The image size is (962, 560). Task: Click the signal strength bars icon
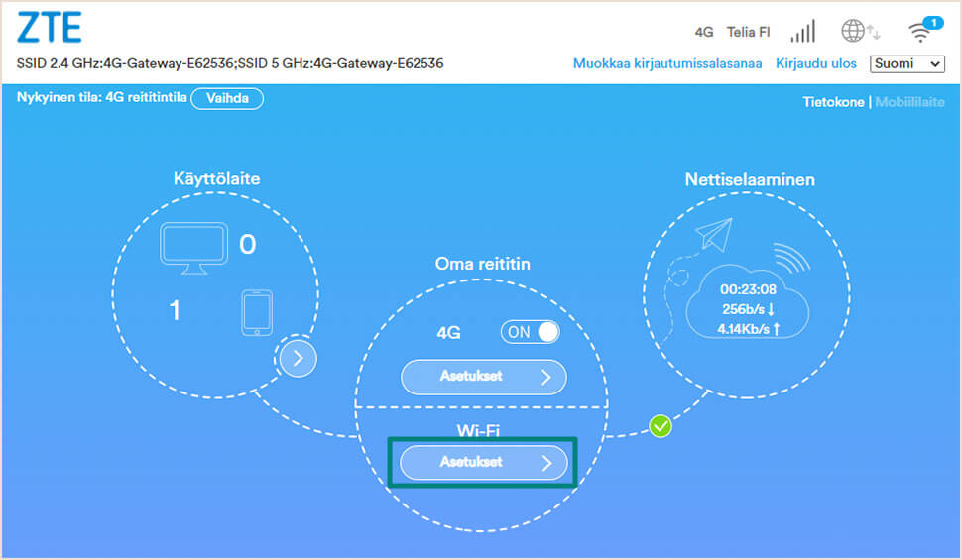coord(802,32)
